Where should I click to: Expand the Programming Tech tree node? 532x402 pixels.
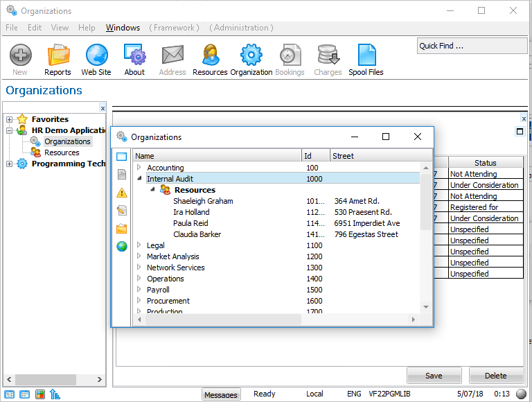10,164
